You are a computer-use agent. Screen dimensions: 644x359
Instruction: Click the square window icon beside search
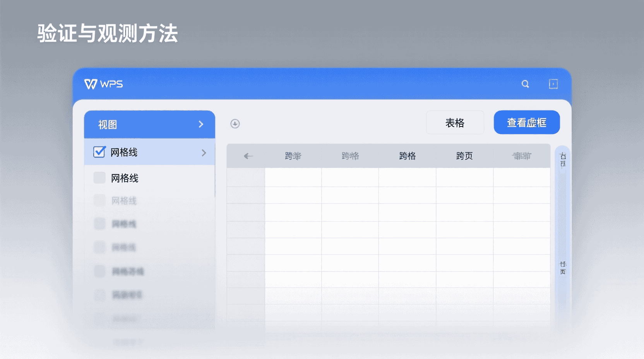(x=553, y=84)
